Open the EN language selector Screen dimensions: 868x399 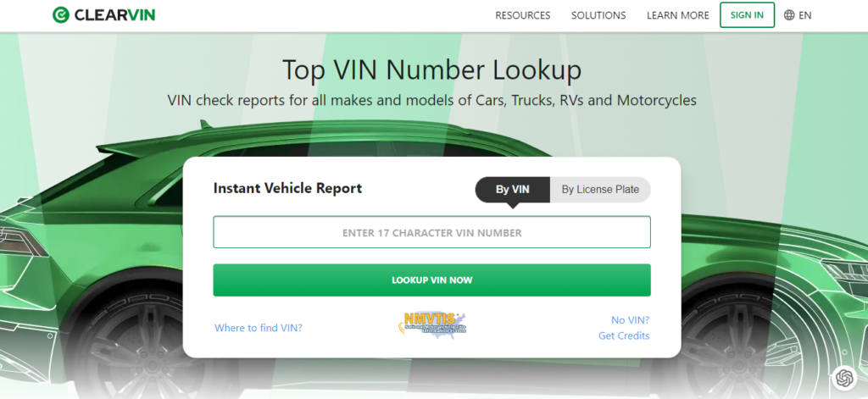(x=804, y=15)
